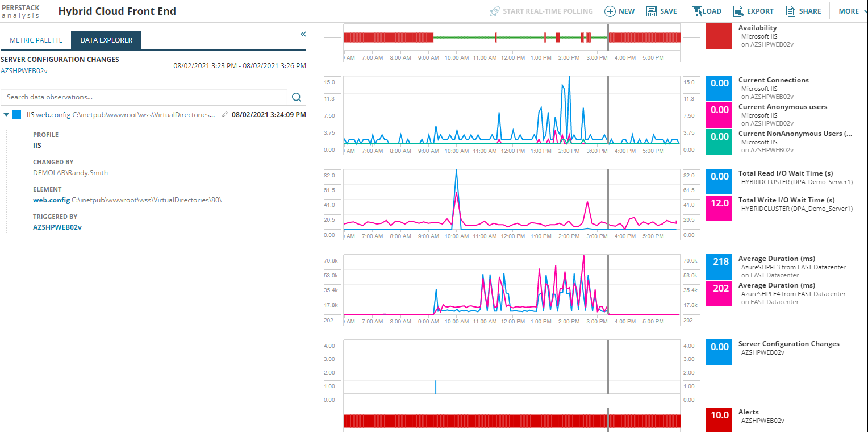Click the Export button label

pyautogui.click(x=760, y=11)
